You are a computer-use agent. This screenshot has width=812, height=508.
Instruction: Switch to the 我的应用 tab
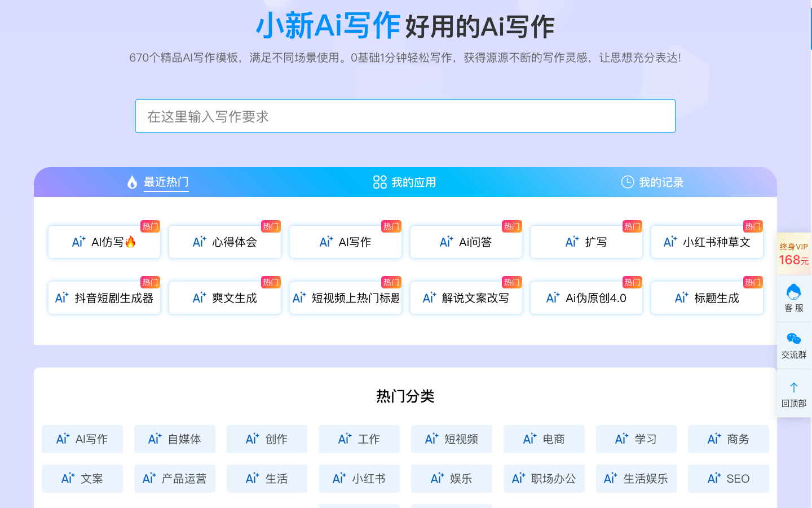pos(413,182)
